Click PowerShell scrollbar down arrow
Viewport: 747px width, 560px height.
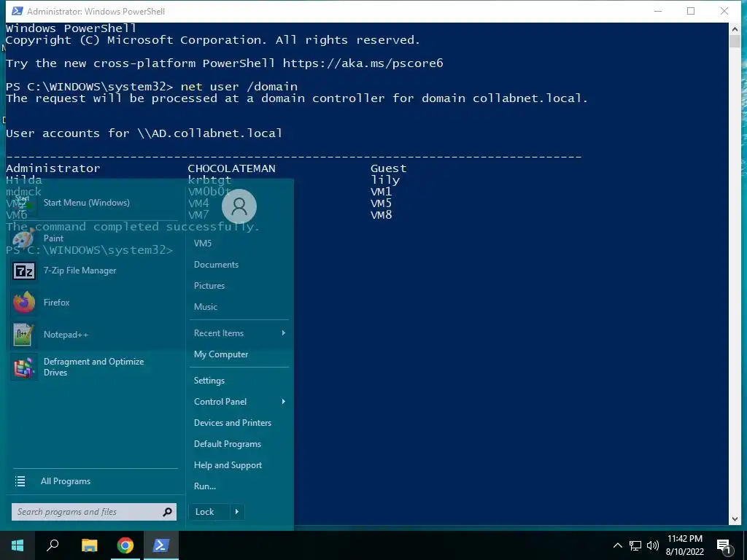[x=734, y=519]
